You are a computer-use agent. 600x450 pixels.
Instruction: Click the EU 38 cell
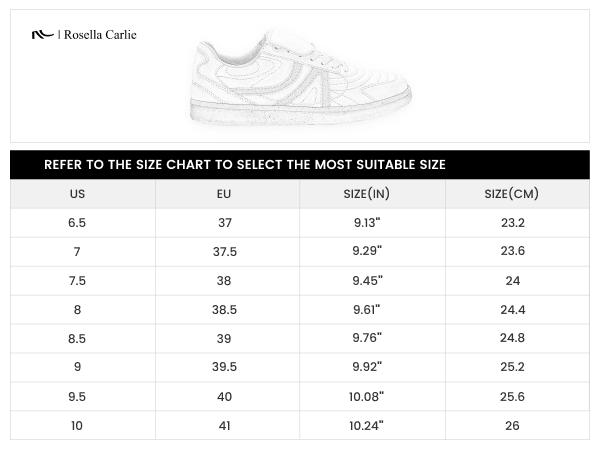point(224,280)
